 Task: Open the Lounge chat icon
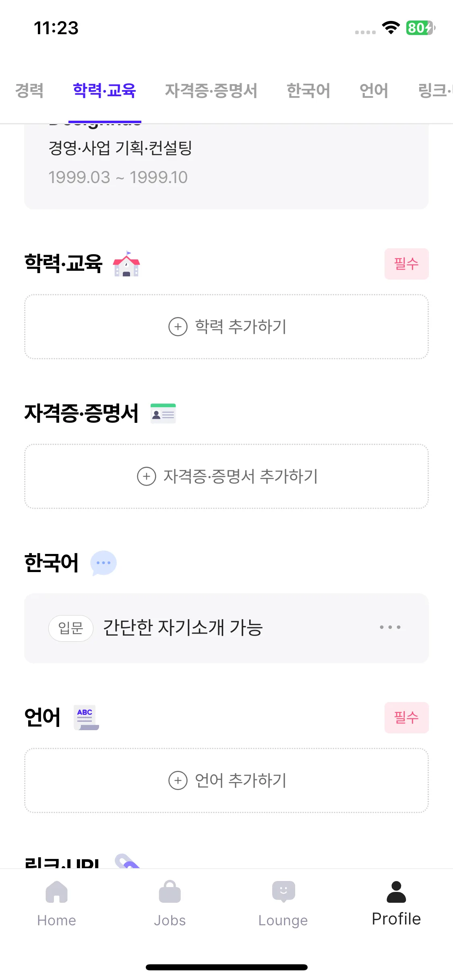[283, 892]
